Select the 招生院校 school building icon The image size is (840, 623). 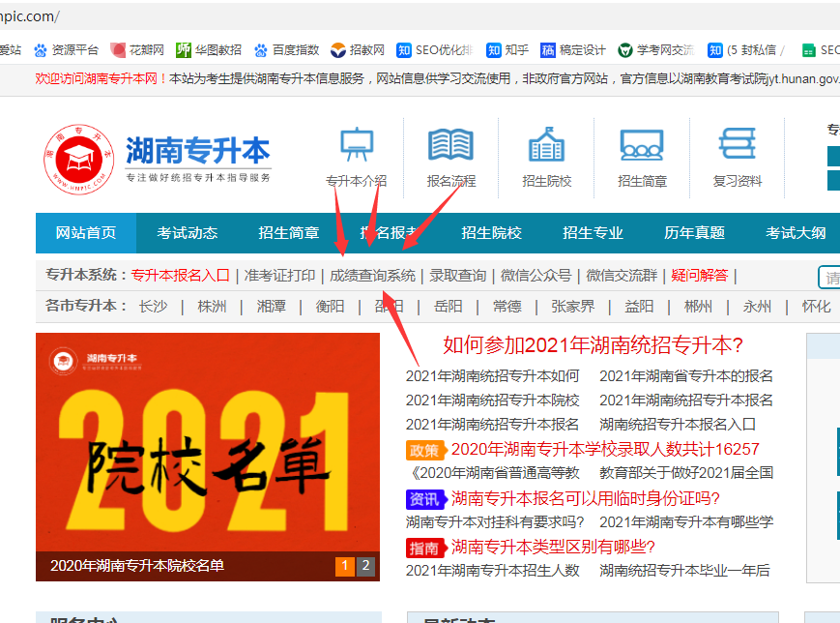coord(546,144)
